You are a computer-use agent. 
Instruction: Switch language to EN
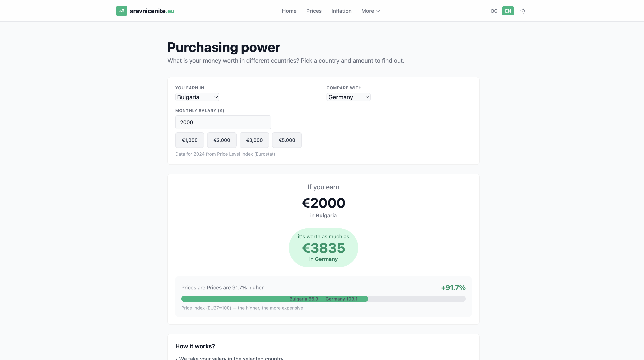tap(508, 11)
